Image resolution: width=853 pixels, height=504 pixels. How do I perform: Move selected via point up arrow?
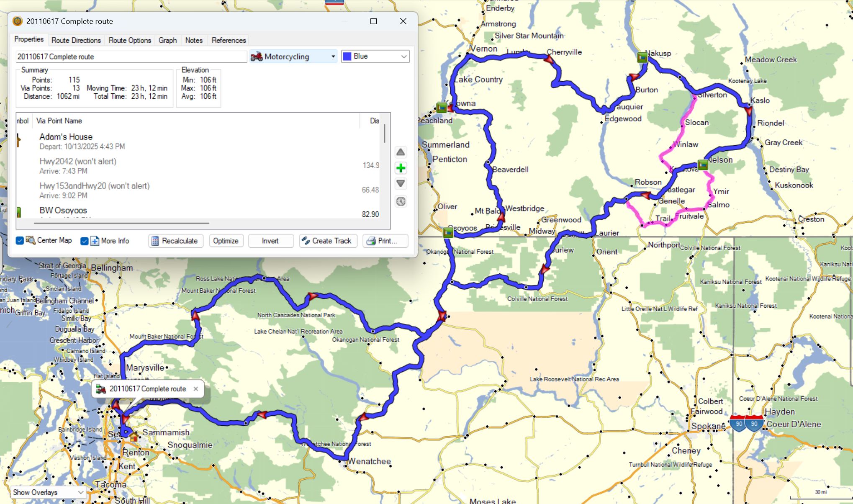pos(401,152)
